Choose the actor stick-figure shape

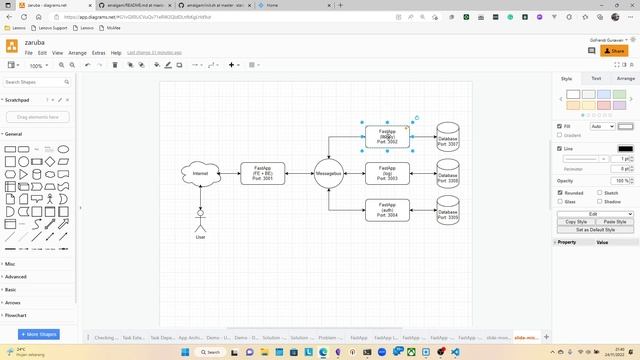point(50,199)
